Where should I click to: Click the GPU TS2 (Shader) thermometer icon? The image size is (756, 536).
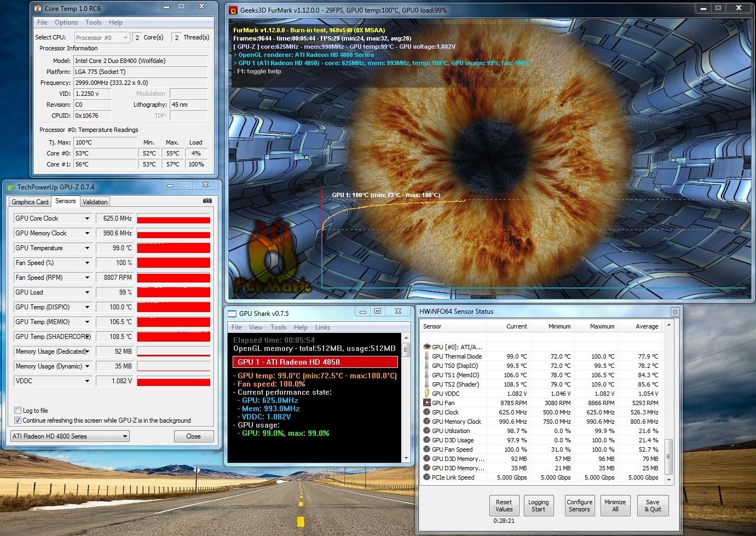(x=427, y=384)
